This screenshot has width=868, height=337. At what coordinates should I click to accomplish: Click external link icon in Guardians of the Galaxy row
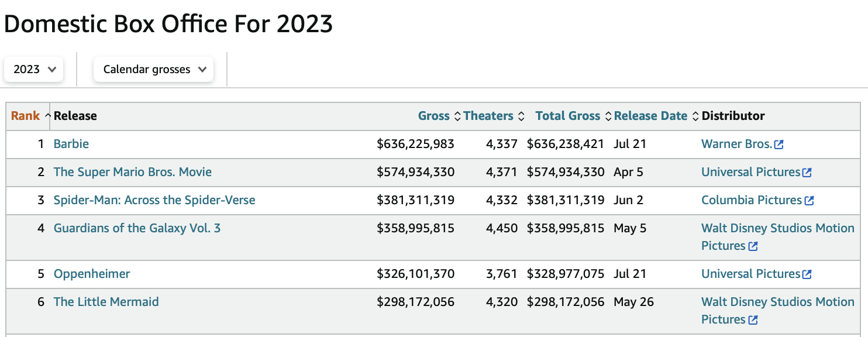[753, 246]
